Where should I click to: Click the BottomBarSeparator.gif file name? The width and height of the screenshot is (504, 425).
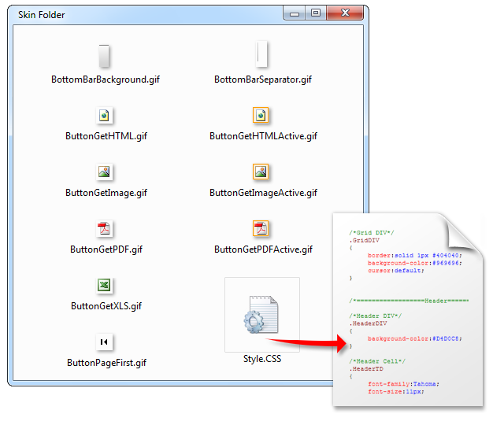click(263, 79)
